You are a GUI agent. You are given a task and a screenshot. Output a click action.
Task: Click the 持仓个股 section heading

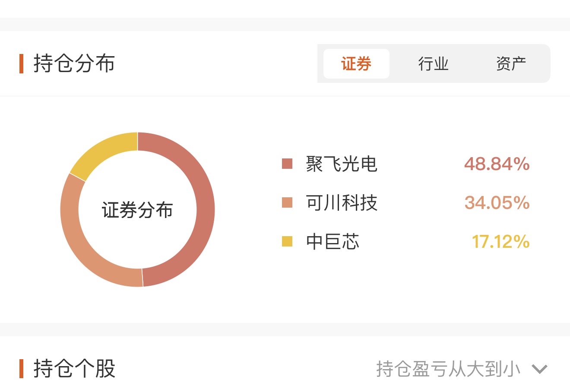click(74, 369)
